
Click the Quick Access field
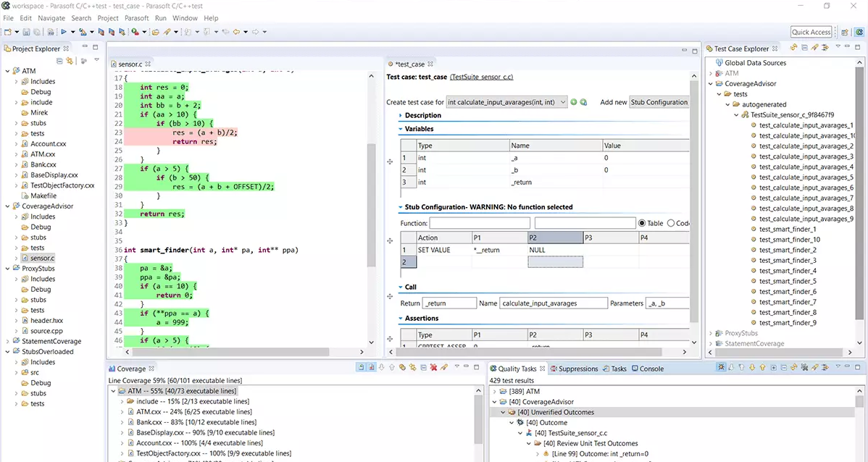pos(811,32)
